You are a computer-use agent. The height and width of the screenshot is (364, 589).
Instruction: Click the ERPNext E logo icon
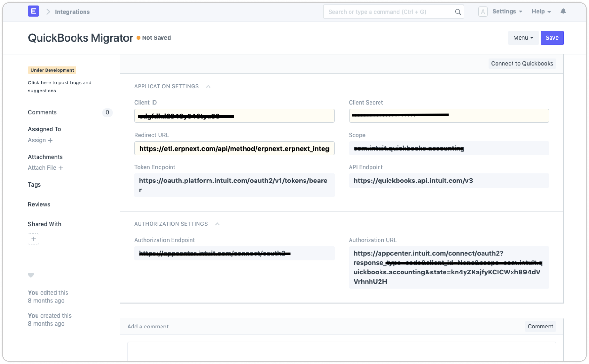tap(34, 11)
